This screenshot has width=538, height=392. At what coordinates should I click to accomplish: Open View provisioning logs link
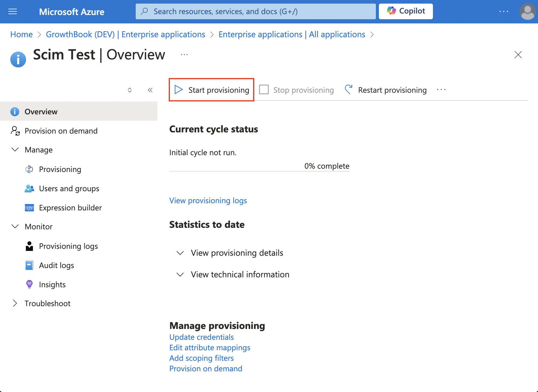(x=208, y=201)
